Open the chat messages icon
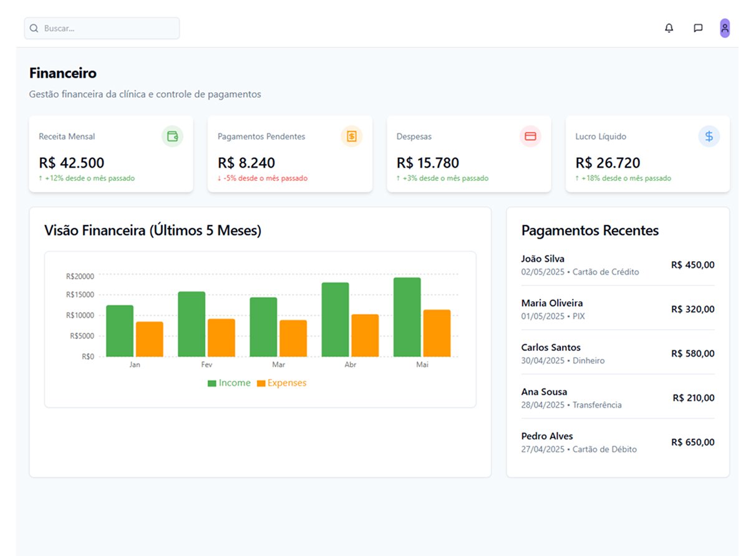Image resolution: width=756 pixels, height=556 pixels. point(698,28)
